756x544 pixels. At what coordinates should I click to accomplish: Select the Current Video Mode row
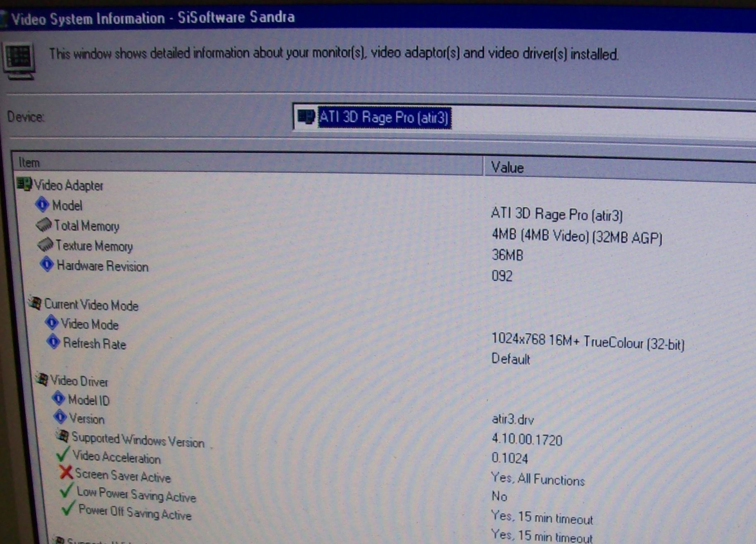tap(91, 305)
